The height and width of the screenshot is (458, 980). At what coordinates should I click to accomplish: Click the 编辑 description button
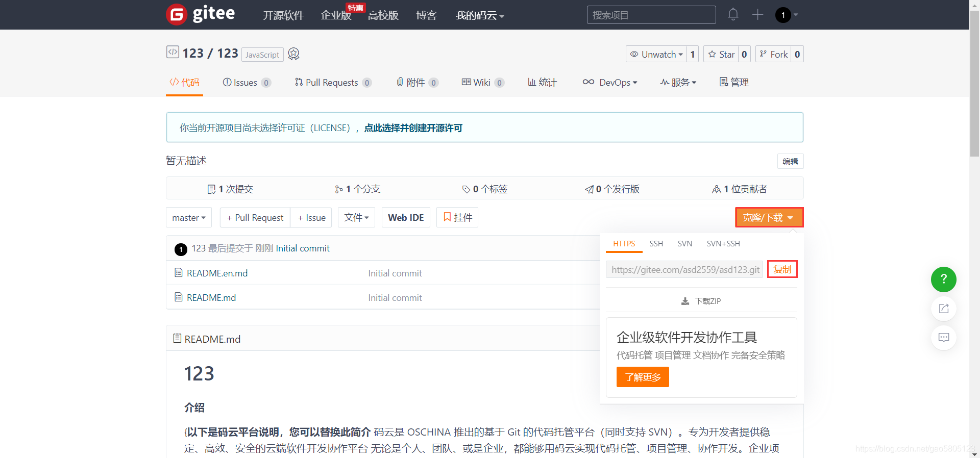790,161
